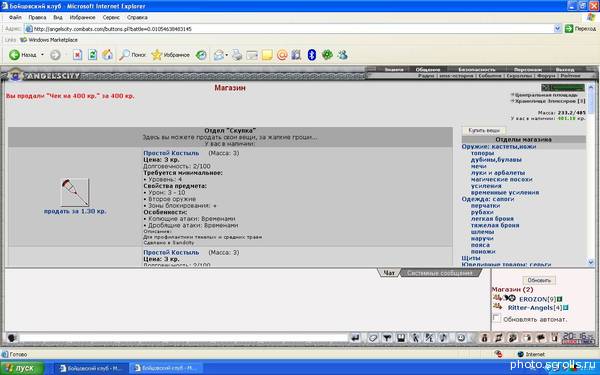Click the Messenger people toolbar icon
600x375 pixels.
[x=342, y=55]
